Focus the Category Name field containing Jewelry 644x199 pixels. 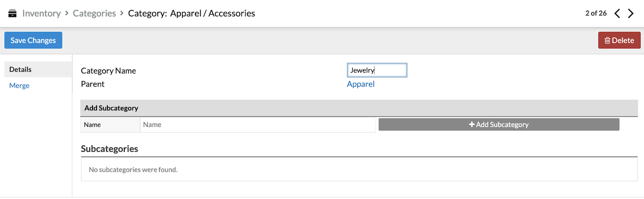coord(377,70)
